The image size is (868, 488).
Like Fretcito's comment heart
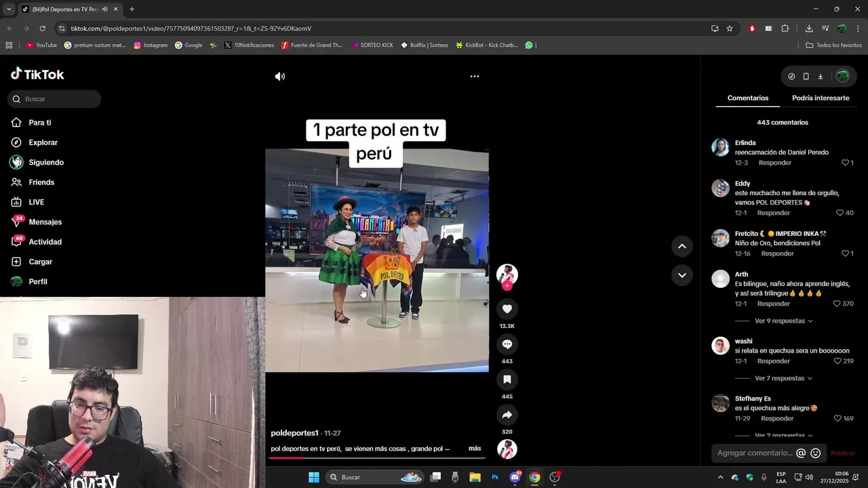tap(845, 253)
